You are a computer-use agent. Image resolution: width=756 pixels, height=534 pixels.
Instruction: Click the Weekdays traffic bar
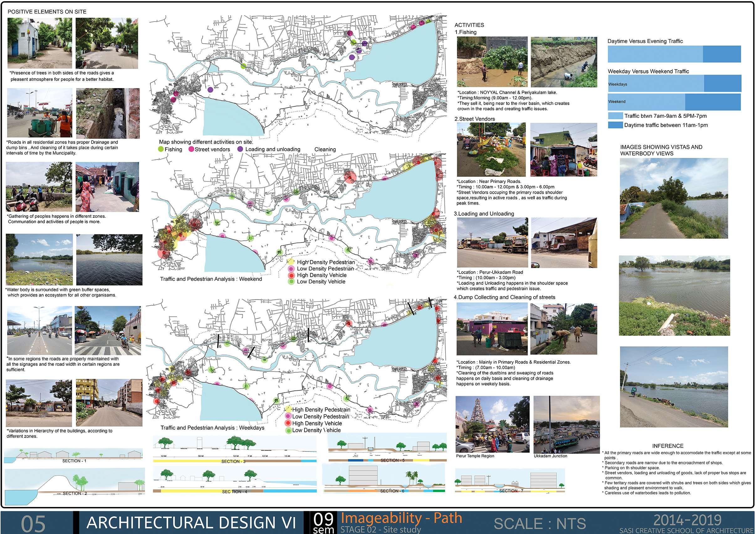click(x=674, y=83)
